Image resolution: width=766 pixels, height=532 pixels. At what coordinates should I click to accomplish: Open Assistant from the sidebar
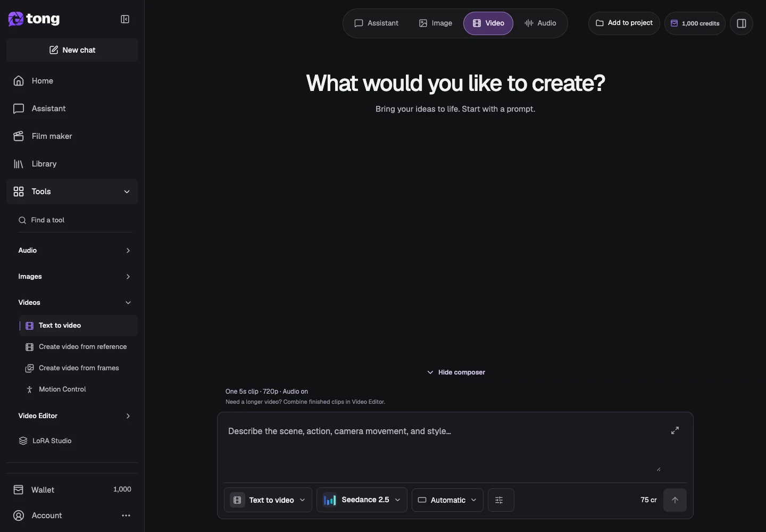[72, 109]
